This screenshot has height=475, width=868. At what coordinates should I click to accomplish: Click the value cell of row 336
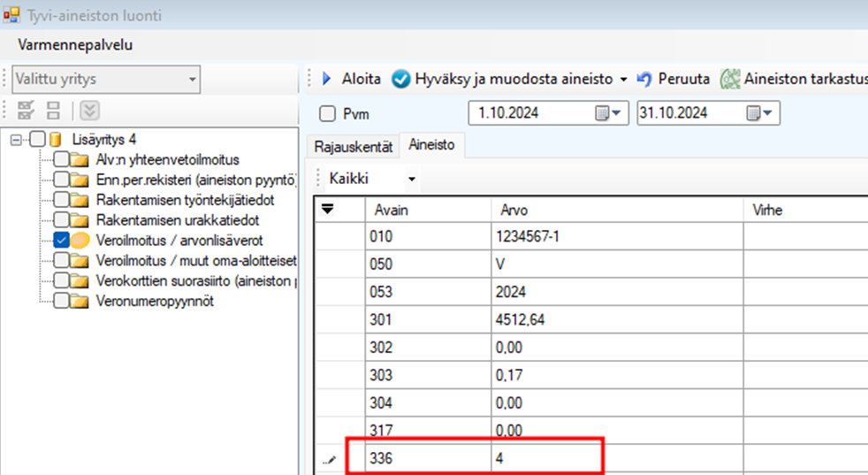[546, 459]
